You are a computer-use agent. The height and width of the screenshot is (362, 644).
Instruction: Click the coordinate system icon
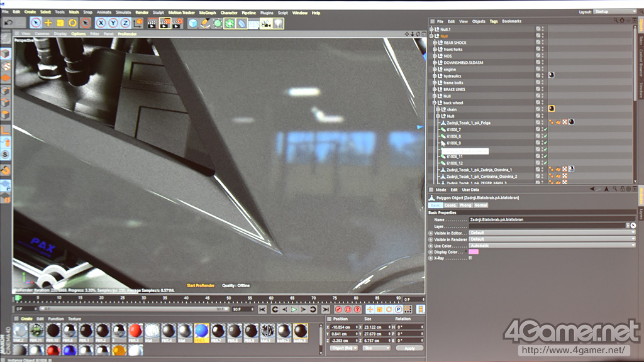coord(138,23)
